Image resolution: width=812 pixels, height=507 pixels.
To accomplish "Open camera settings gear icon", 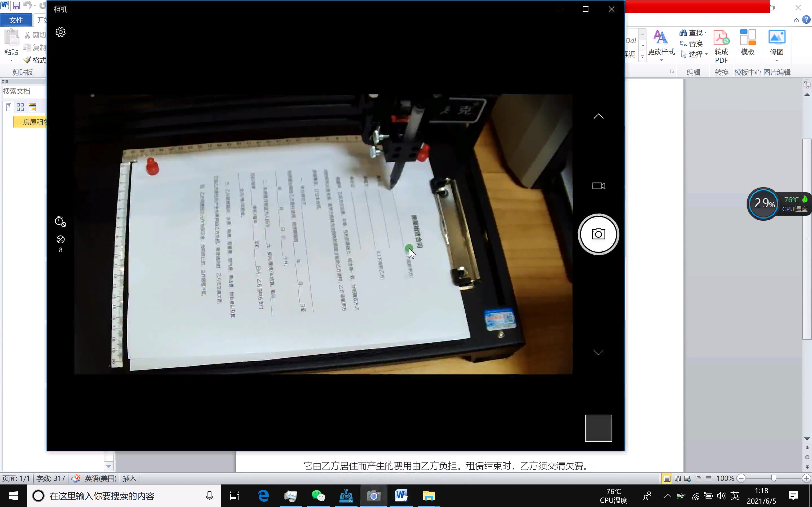I will click(x=61, y=32).
